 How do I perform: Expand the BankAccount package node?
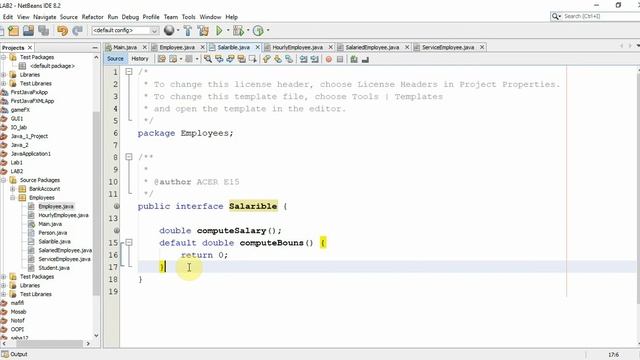point(13,189)
